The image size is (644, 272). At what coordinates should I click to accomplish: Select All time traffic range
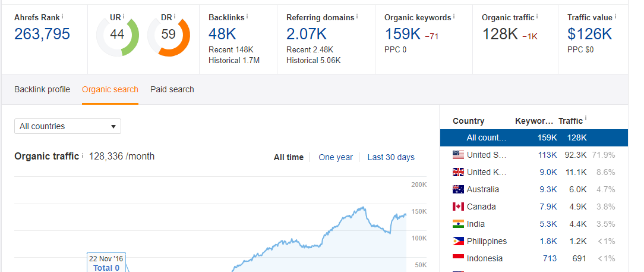coord(288,157)
